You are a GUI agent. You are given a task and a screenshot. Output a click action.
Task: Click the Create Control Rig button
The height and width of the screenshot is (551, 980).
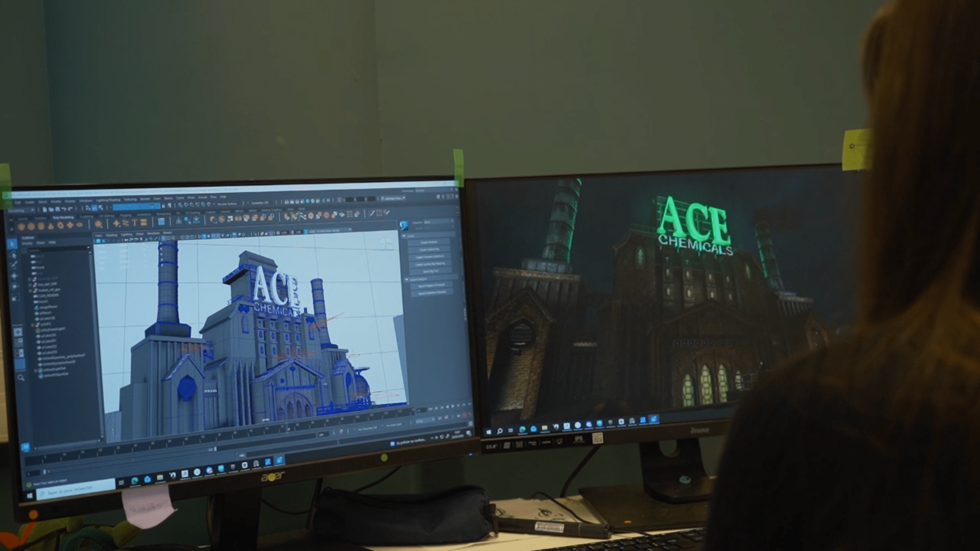tap(429, 250)
